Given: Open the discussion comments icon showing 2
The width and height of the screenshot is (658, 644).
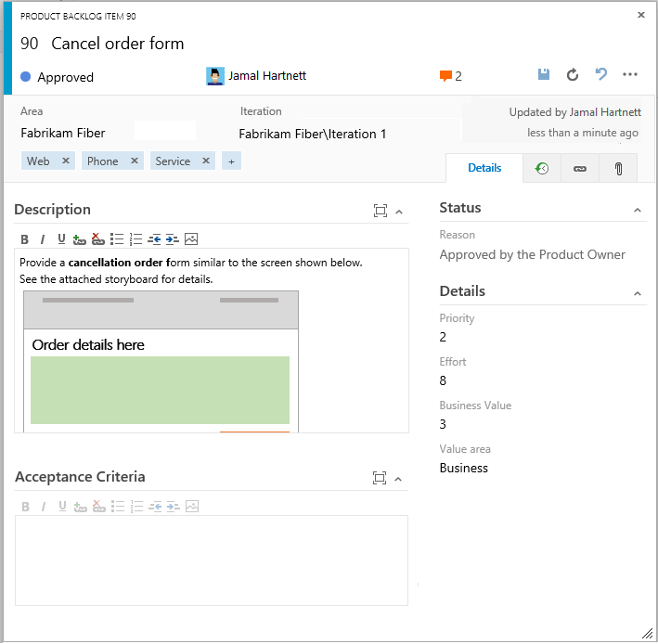Looking at the screenshot, I should click(450, 76).
